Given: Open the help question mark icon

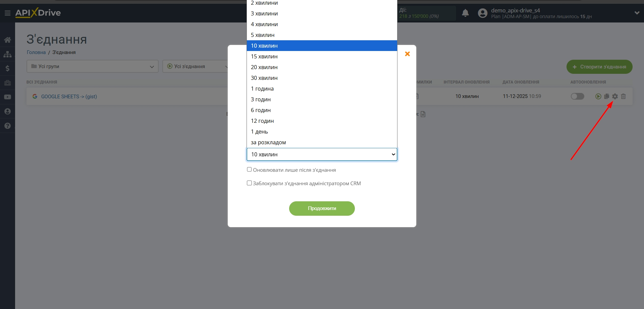Looking at the screenshot, I should pyautogui.click(x=7, y=126).
